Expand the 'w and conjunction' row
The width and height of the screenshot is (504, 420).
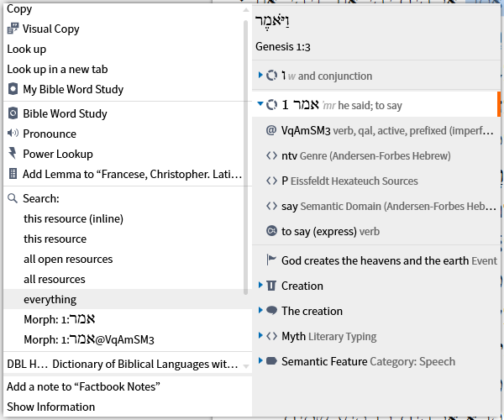click(260, 75)
